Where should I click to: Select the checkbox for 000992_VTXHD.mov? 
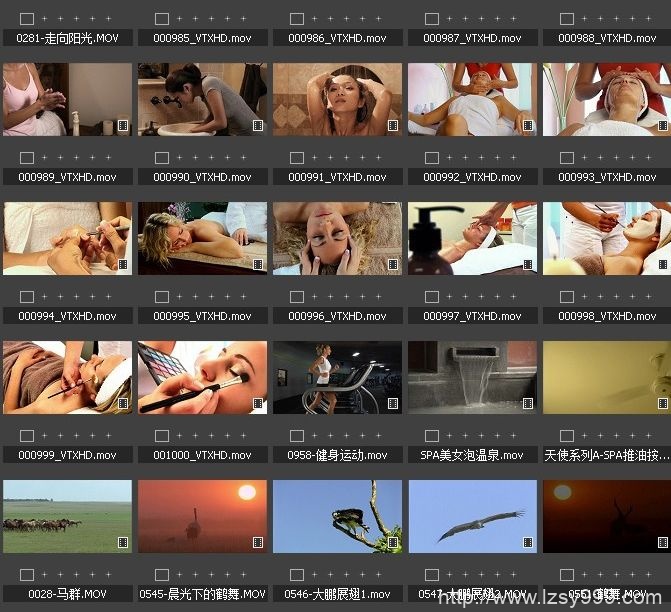pyautogui.click(x=432, y=158)
